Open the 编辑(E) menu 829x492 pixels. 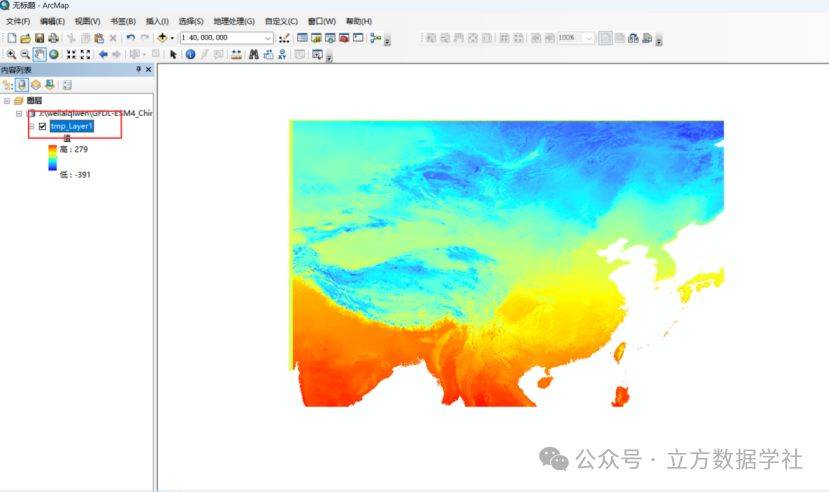[x=52, y=21]
